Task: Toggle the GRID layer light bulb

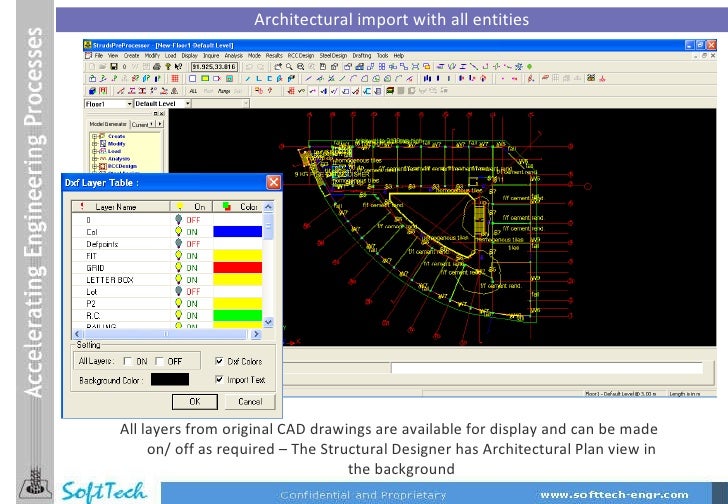Action: [178, 267]
